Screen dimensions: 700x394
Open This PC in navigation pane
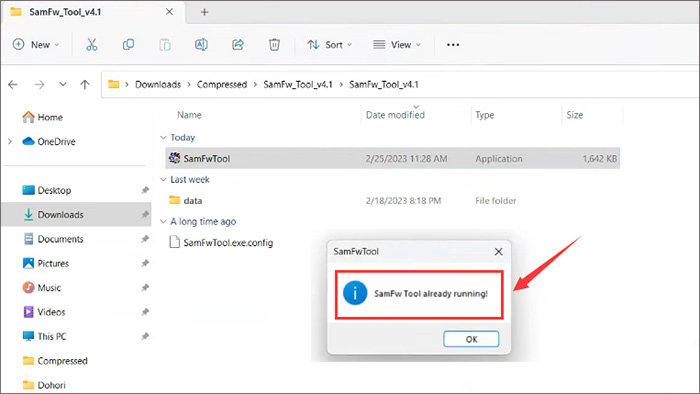point(52,336)
